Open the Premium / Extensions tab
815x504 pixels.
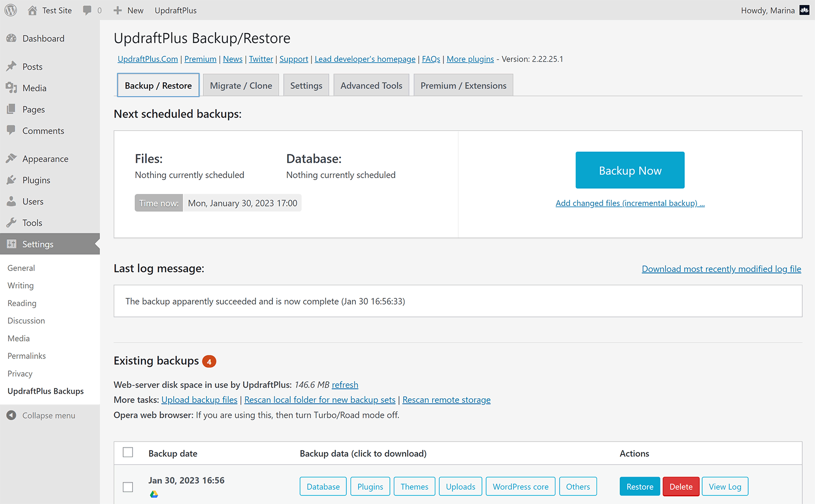(x=463, y=85)
